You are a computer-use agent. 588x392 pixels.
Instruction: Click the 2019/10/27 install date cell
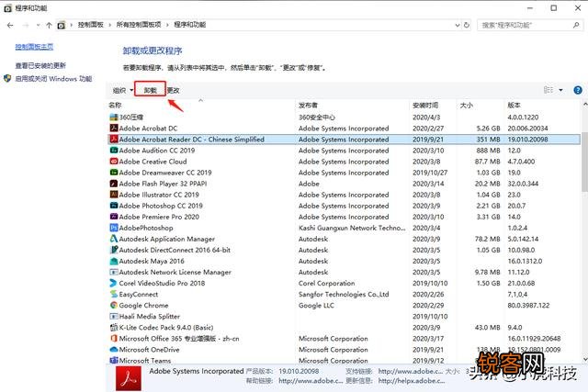point(430,173)
